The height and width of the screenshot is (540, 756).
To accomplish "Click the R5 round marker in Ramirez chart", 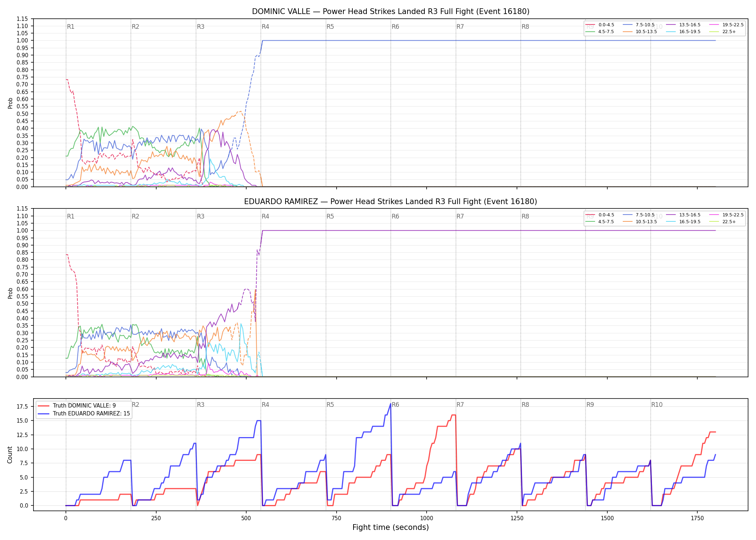I will [330, 216].
